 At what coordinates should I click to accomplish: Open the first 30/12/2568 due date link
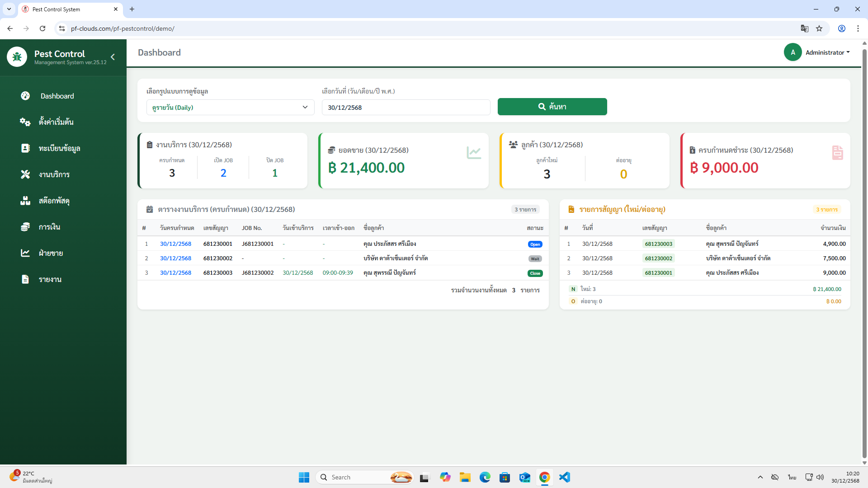(175, 244)
